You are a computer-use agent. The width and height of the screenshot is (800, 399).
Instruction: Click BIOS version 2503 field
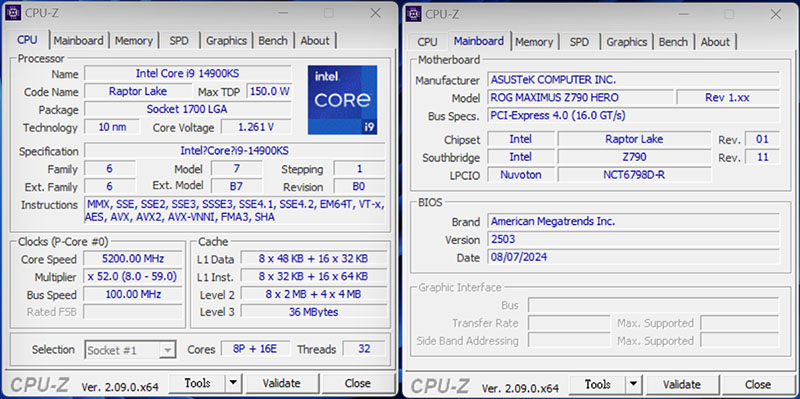coord(634,239)
